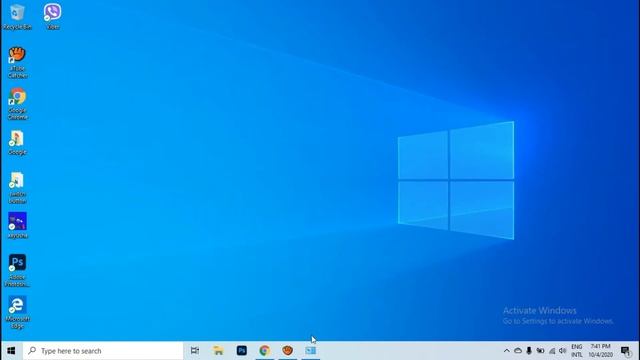Switch the ENG INTL input language
The height and width of the screenshot is (360, 640).
pos(577,351)
